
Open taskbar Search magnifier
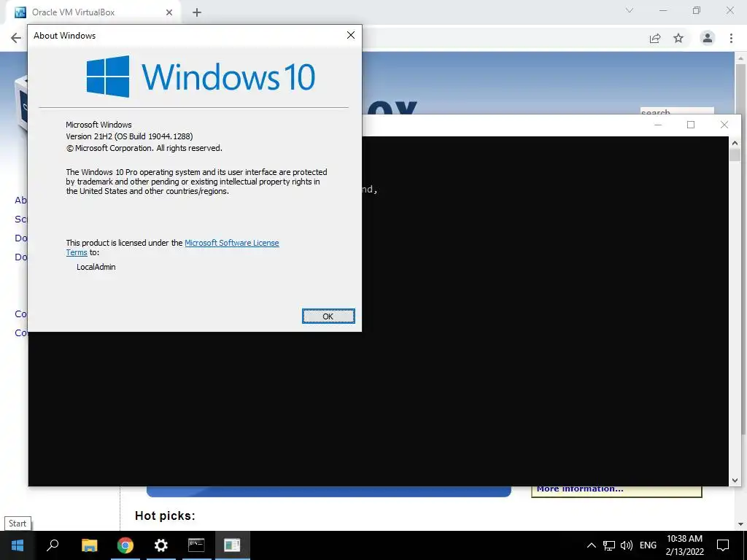(x=53, y=545)
